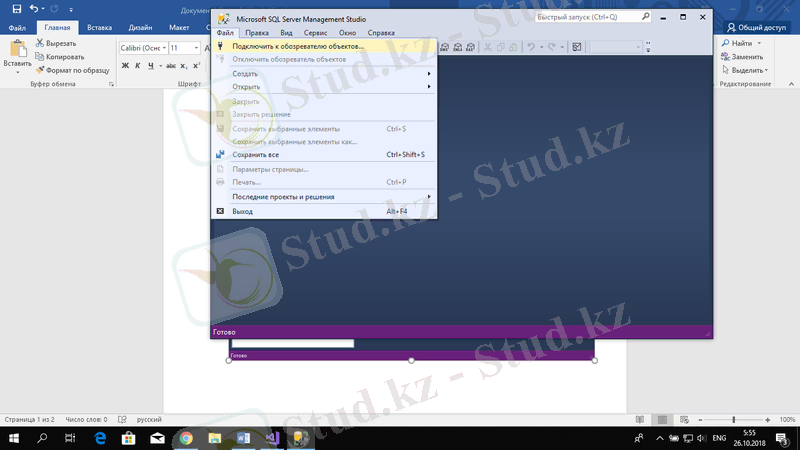Click the Word Save icon in title bar
The width and height of the screenshot is (800, 450).
[17, 9]
